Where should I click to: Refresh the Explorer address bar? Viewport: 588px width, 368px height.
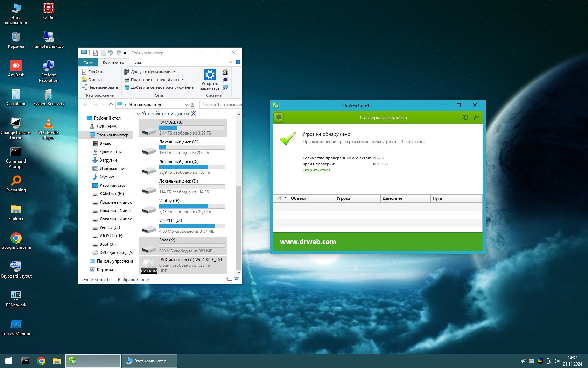192,105
